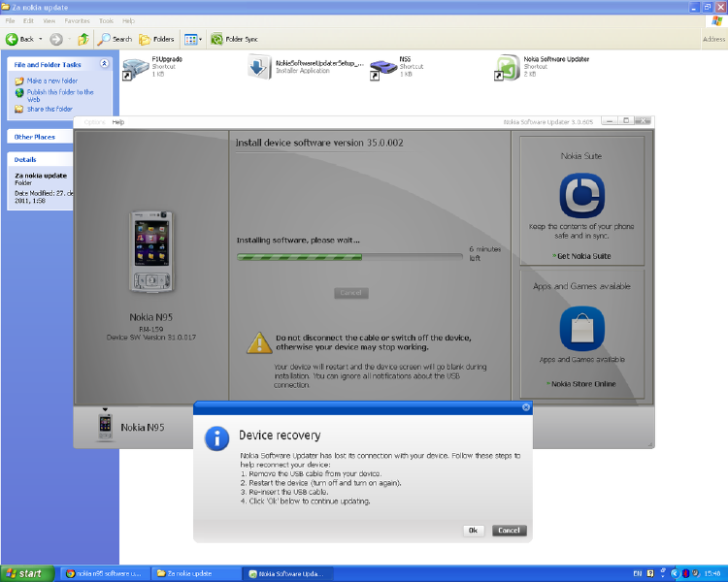Image resolution: width=728 pixels, height=582 pixels.
Task: Click the Address bar label in Explorer
Action: (x=713, y=40)
